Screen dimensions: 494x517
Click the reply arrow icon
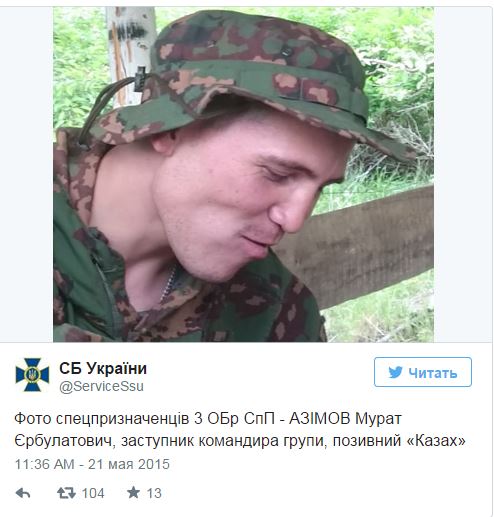pyautogui.click(x=23, y=493)
